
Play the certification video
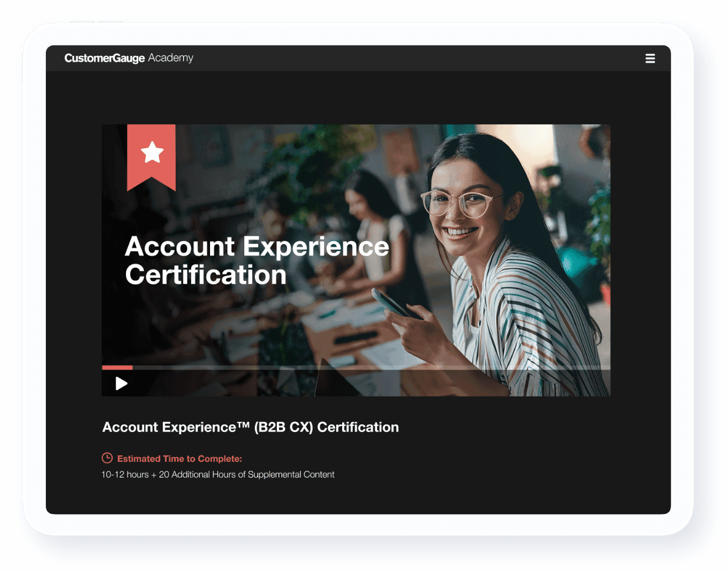tap(122, 383)
